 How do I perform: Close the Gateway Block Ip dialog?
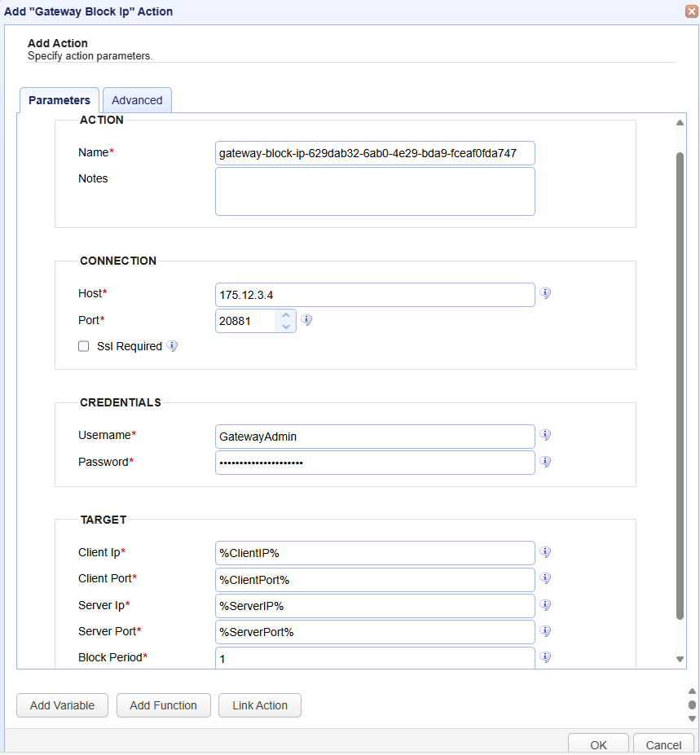(x=691, y=11)
